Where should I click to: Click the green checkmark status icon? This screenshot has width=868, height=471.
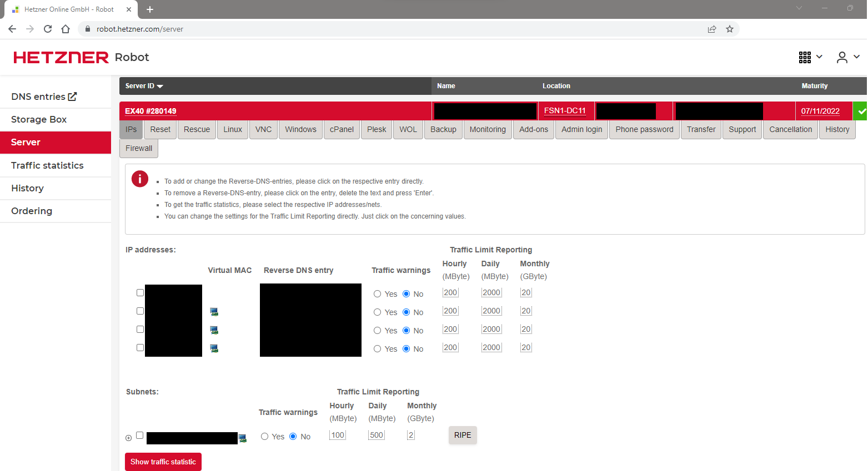click(860, 111)
